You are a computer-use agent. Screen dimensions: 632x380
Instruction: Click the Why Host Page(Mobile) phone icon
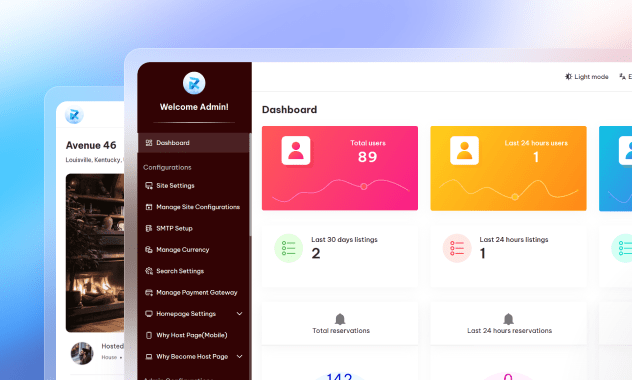[x=149, y=335]
